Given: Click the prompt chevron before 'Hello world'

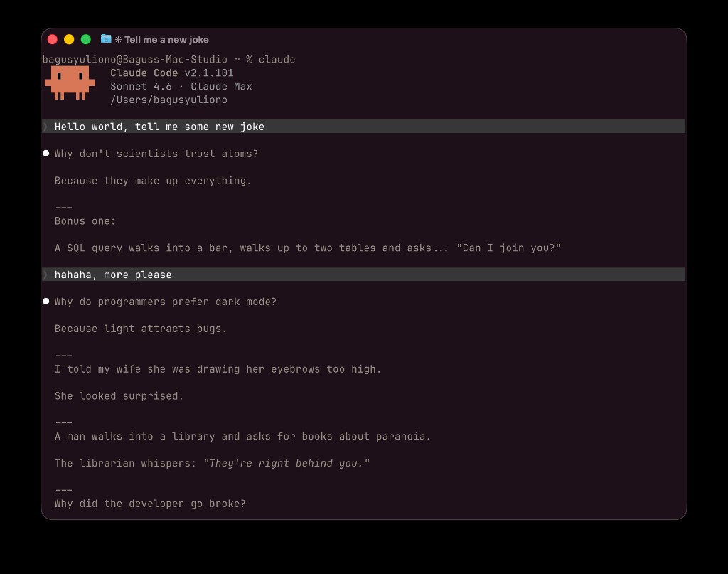Looking at the screenshot, I should click(x=45, y=127).
